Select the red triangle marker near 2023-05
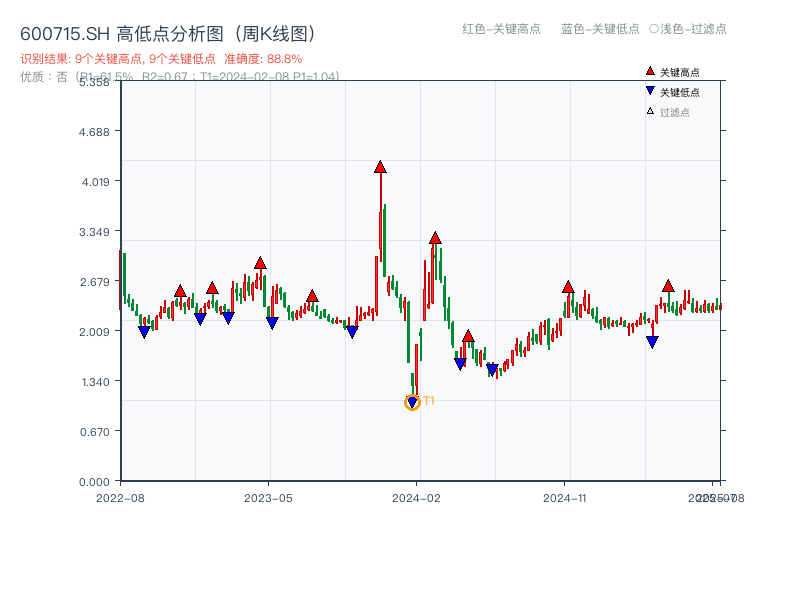The image size is (800, 600). tap(260, 264)
